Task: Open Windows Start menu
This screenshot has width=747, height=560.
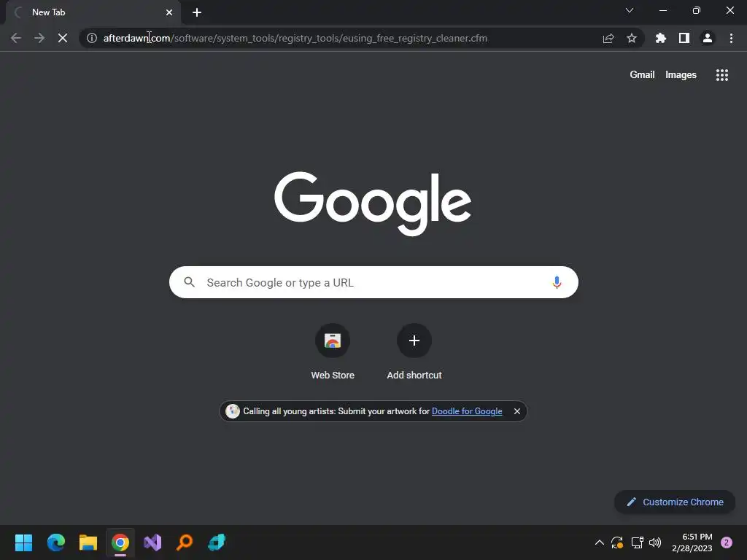Action: coord(24,542)
